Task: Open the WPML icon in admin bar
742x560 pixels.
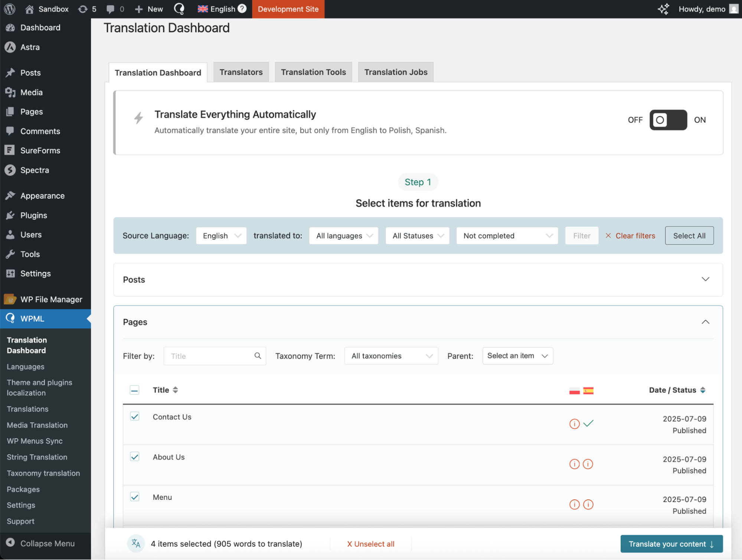Action: (179, 9)
